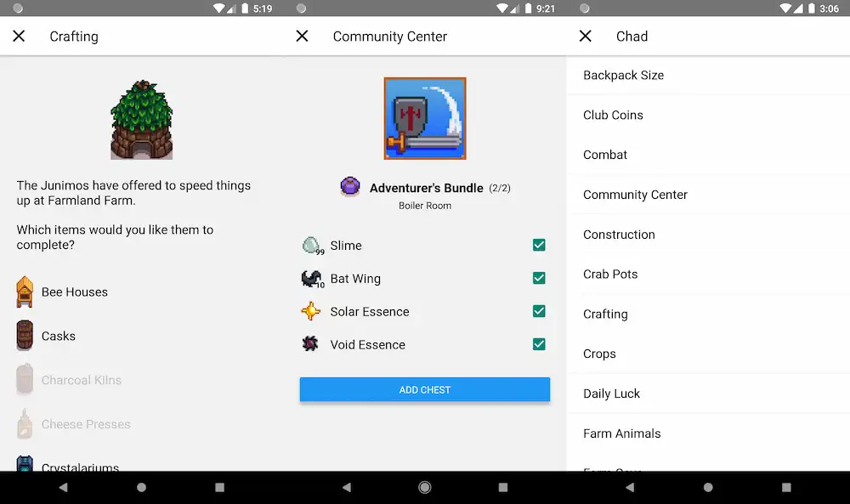The width and height of the screenshot is (850, 504).
Task: Uncheck the Void Essence checkbox
Action: 539,344
